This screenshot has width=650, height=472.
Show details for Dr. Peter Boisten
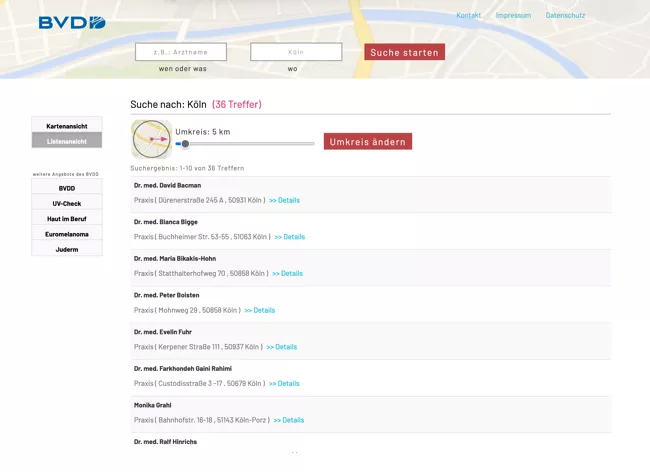[x=260, y=310]
